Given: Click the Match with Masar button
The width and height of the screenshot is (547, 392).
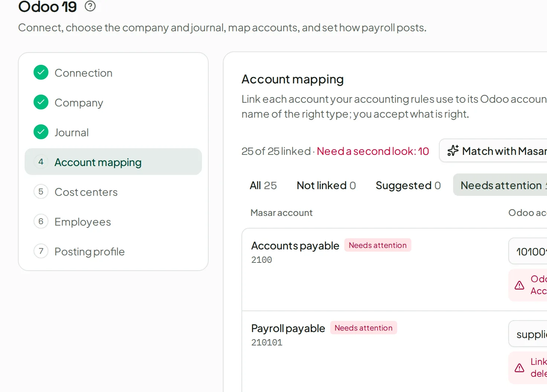Looking at the screenshot, I should point(493,151).
